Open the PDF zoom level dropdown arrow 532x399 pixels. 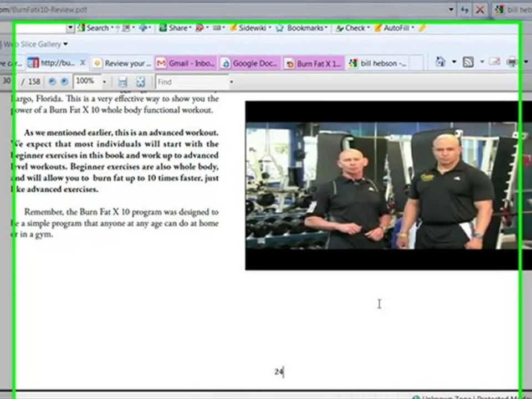coord(105,82)
